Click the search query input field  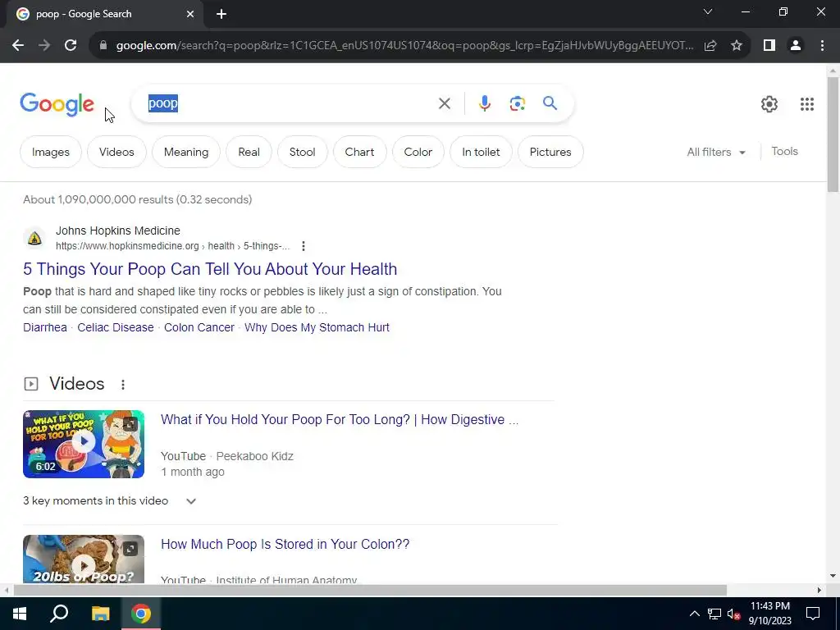290,103
